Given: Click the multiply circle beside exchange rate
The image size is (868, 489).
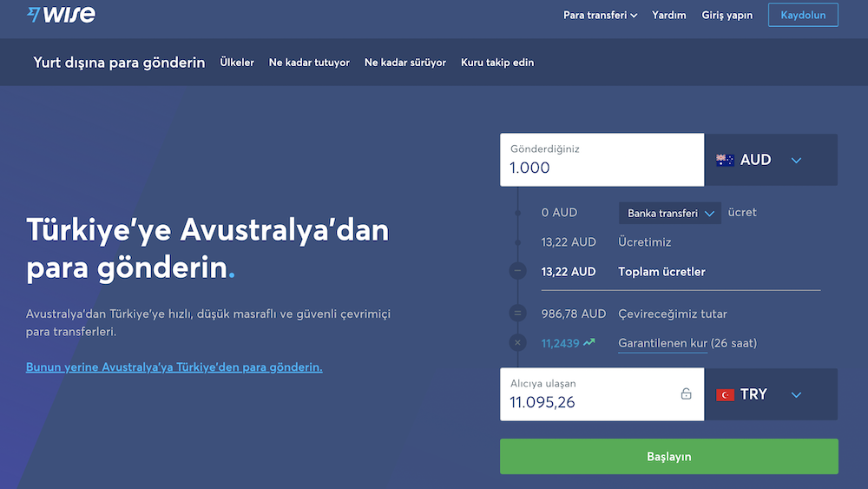Looking at the screenshot, I should 517,342.
